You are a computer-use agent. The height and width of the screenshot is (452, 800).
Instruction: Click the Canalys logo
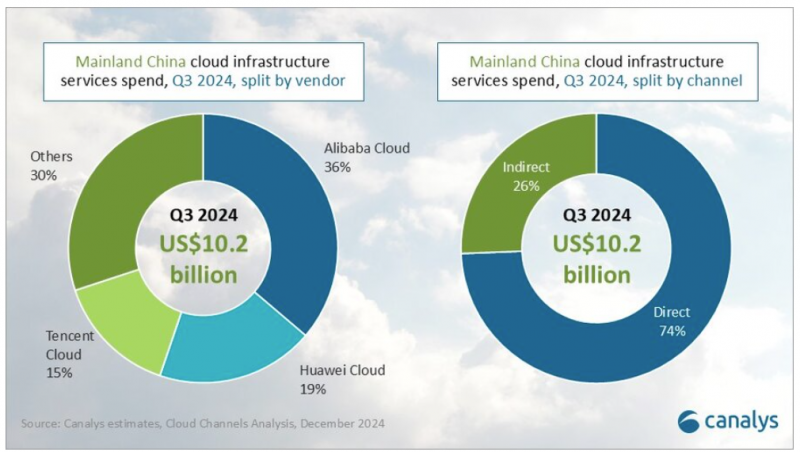point(728,421)
